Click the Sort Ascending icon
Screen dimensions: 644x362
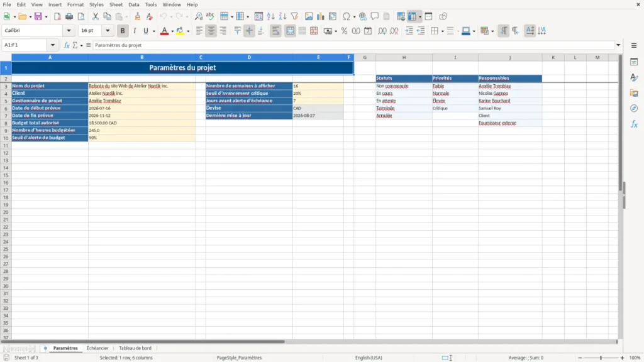click(x=270, y=16)
